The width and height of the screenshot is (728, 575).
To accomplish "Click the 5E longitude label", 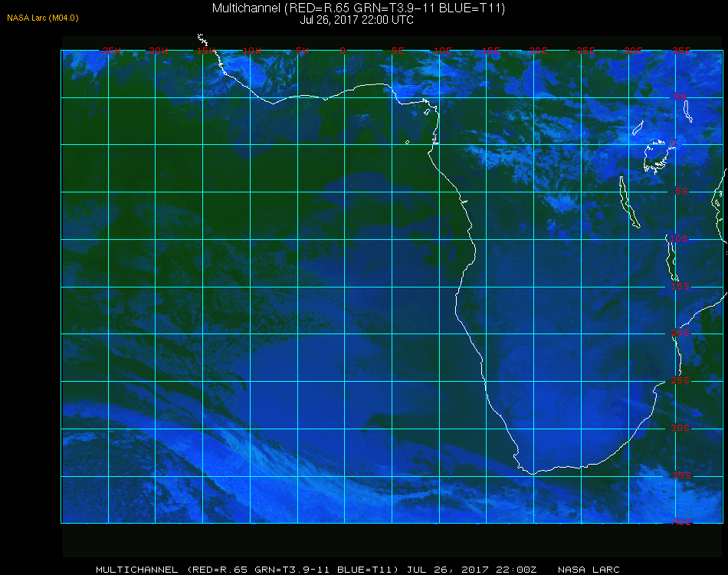I will 398,51.
